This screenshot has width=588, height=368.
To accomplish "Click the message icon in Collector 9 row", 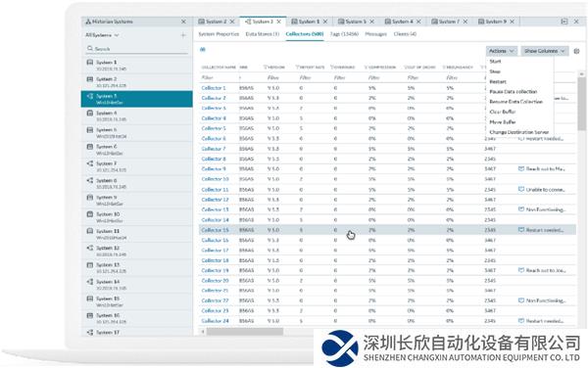I will (521, 169).
